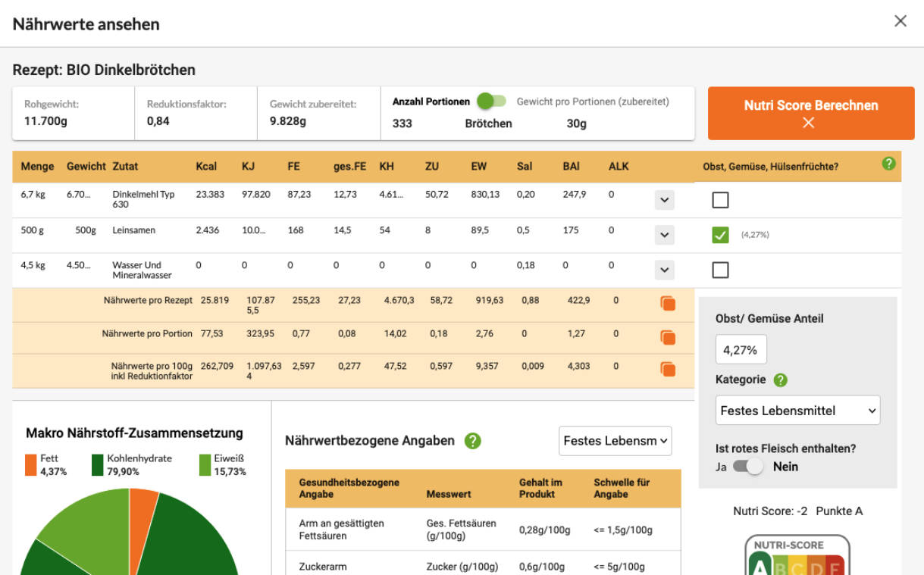
Task: Check the Dinkelmehl Typ 630 Obst/Gemüse checkbox
Action: 721,200
